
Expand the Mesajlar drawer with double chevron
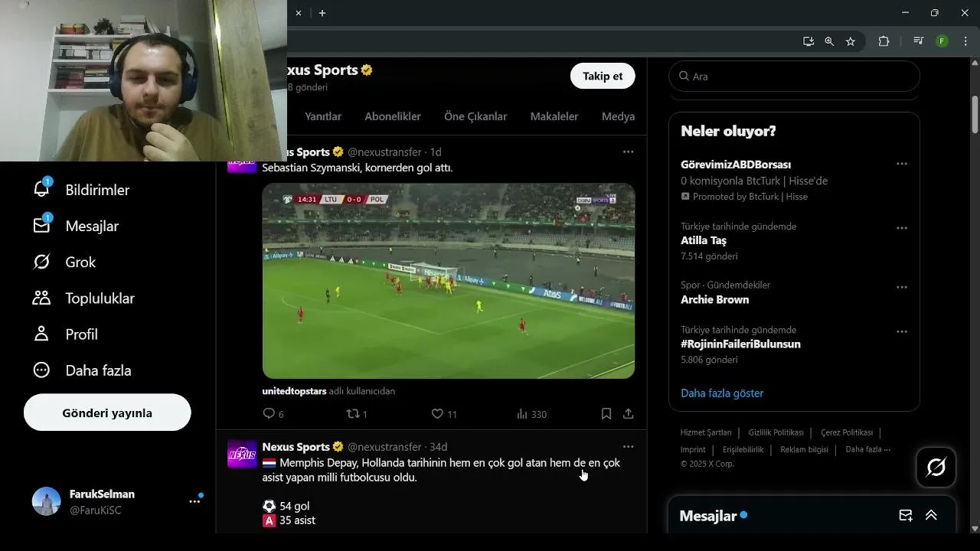pos(931,515)
